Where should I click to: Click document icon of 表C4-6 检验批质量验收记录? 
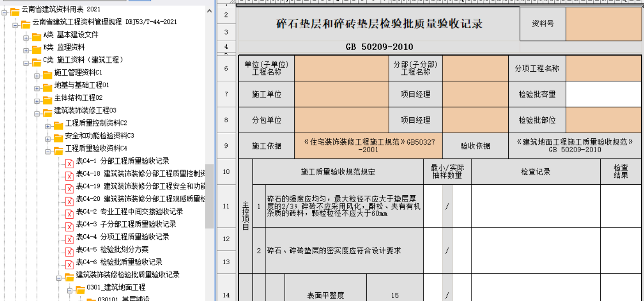tap(69, 264)
